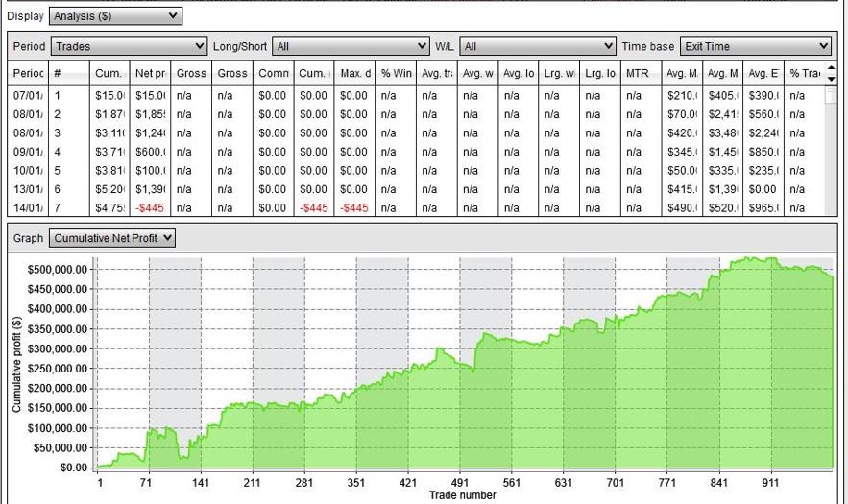The width and height of the screenshot is (848, 504).
Task: Click the $1,85 net profit cell in row 2
Action: [151, 114]
